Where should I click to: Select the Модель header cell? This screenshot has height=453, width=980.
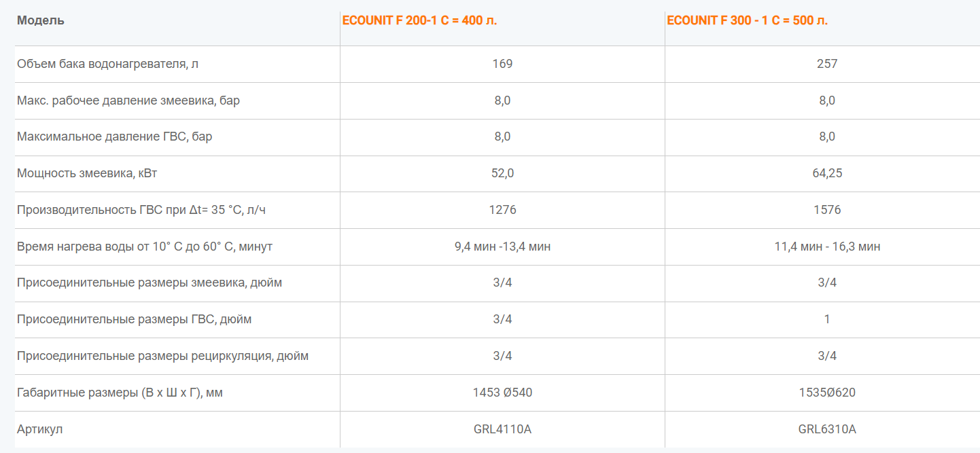[x=41, y=20]
